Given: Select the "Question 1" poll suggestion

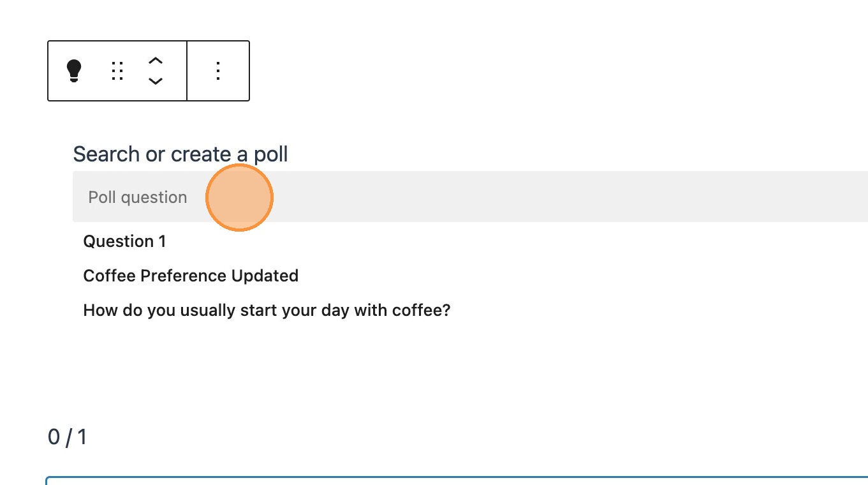Looking at the screenshot, I should [124, 241].
